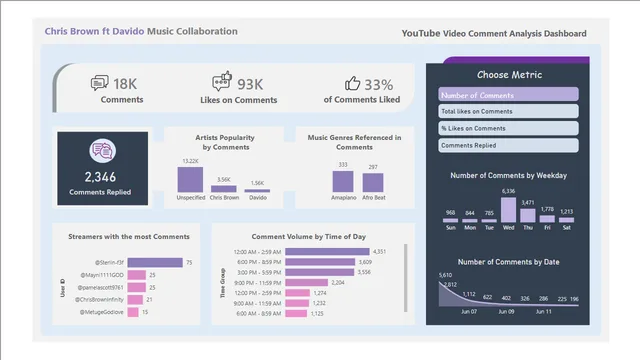Click the Artists Popularity by Comments title
The width and height of the screenshot is (640, 360).
225,142
